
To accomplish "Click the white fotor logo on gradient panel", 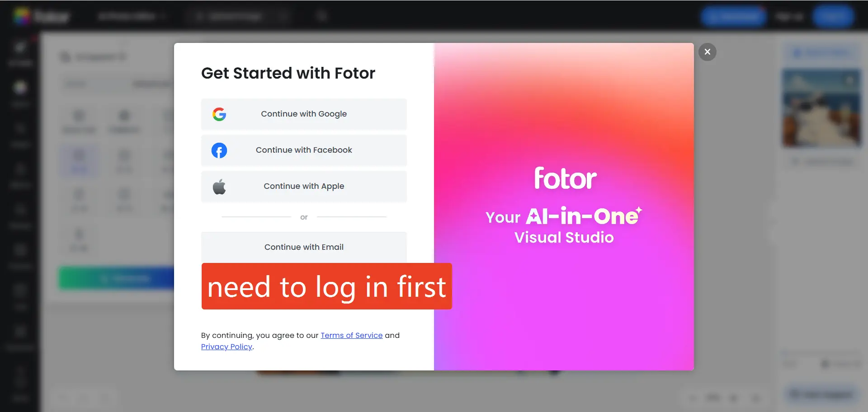I will pyautogui.click(x=565, y=178).
